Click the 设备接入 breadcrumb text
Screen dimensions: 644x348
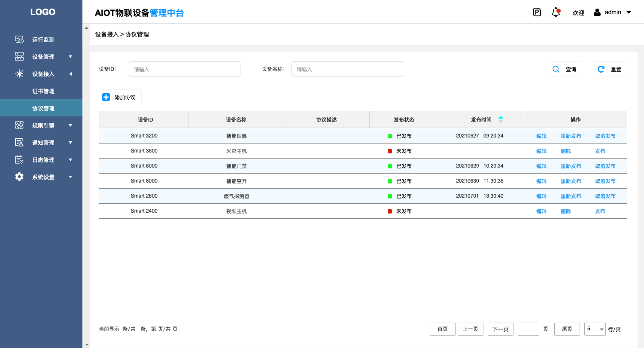pyautogui.click(x=106, y=34)
